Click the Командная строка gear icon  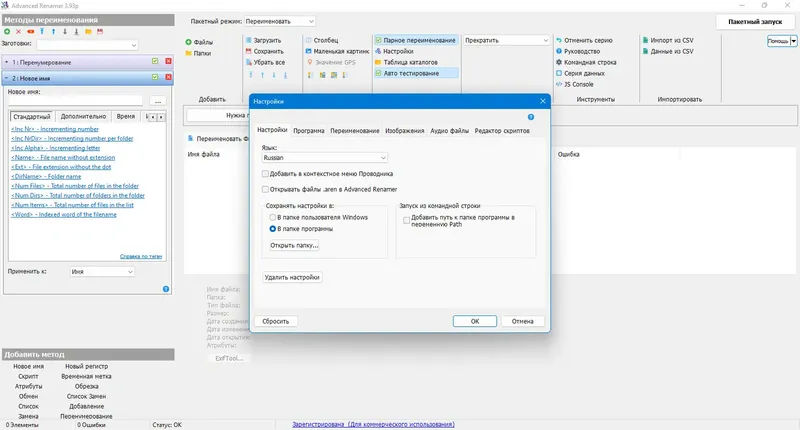point(559,62)
